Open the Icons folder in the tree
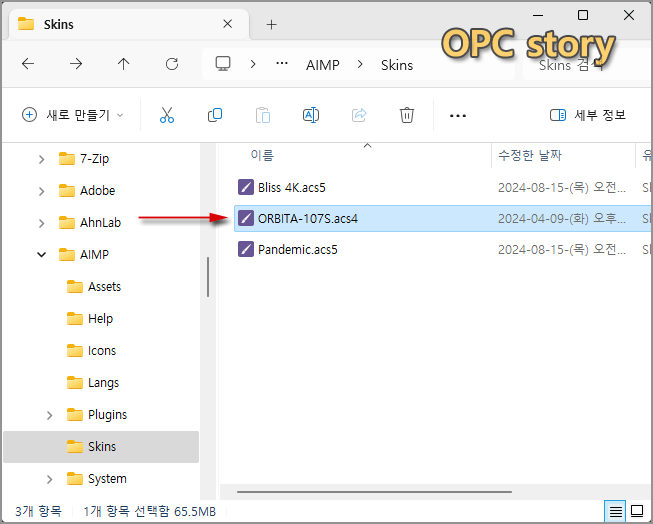The image size is (653, 524). pos(91,351)
